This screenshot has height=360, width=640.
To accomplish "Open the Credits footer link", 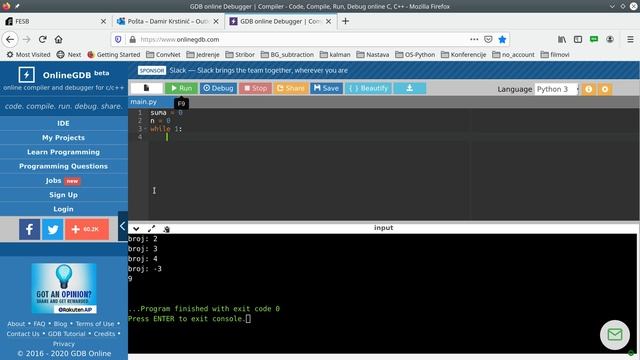I will pos(104,334).
